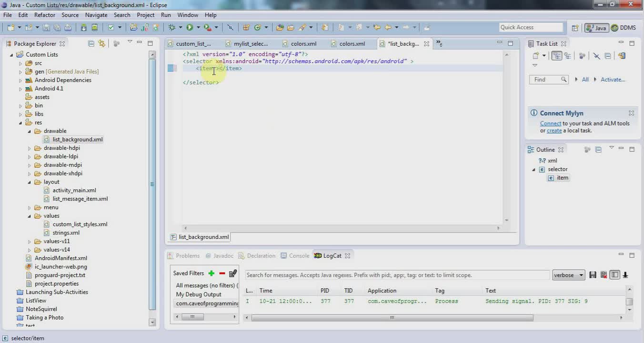Expand the drawable-hdpi folder

[x=30, y=148]
